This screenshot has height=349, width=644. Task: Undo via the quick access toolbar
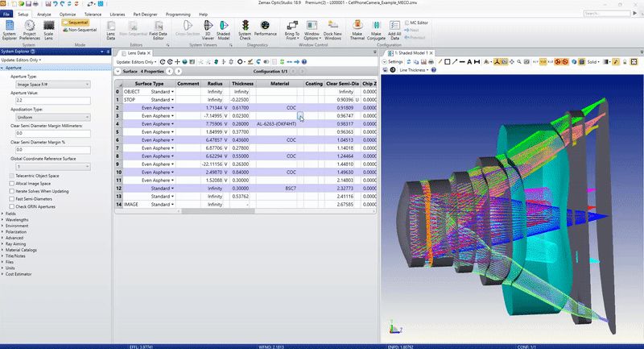click(55, 4)
